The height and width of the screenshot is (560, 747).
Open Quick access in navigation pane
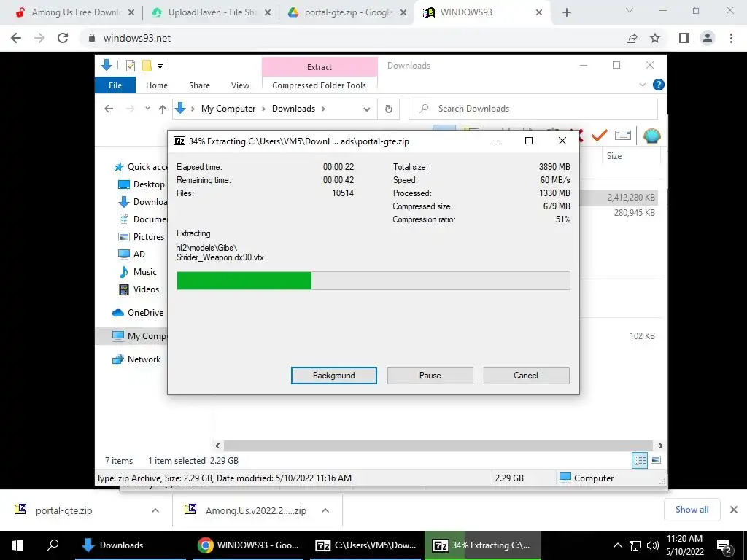(141, 167)
